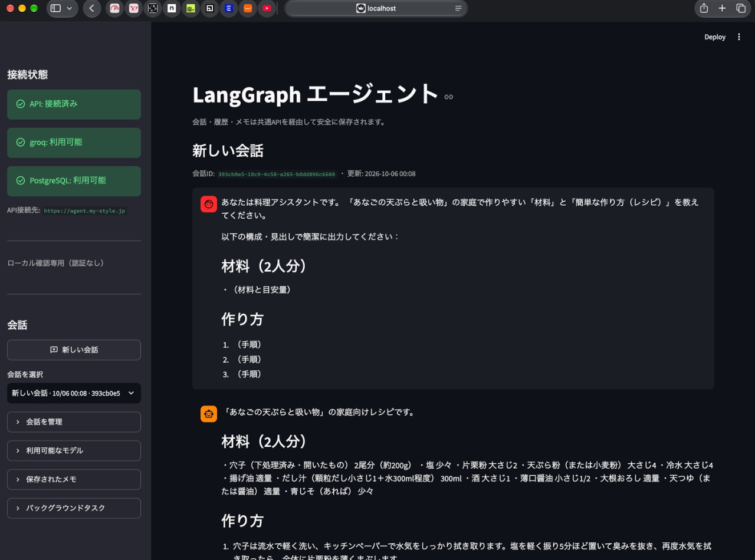Click the new-chat icon in 新しい会話 button
755x560 pixels.
pos(54,350)
